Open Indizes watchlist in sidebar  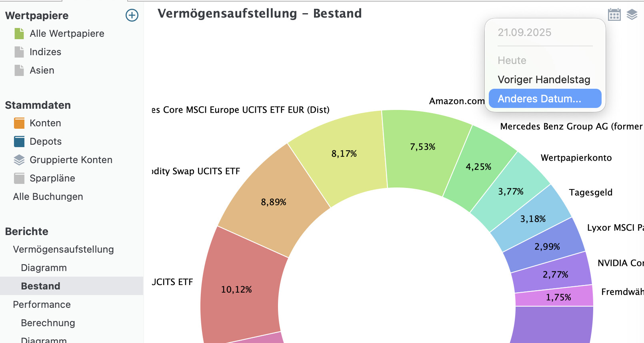[45, 52]
